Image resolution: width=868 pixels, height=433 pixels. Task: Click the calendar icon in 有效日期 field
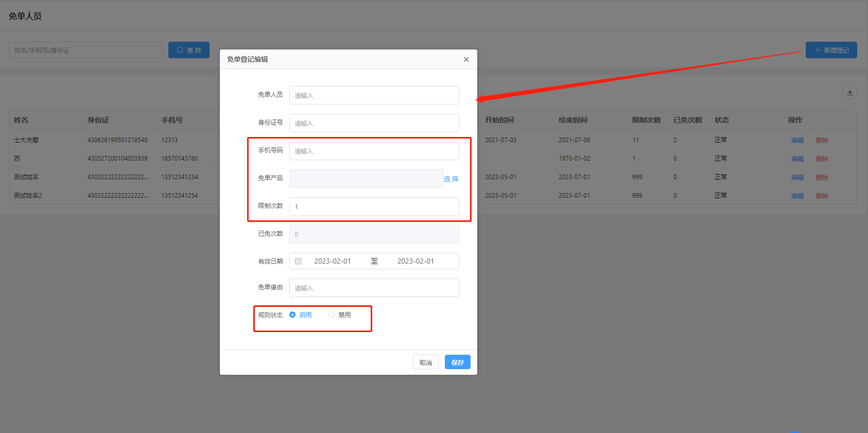[x=298, y=261]
